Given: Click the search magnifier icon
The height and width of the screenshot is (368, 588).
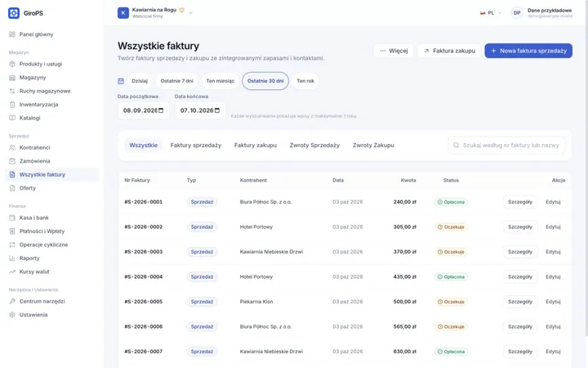Looking at the screenshot, I should point(456,146).
